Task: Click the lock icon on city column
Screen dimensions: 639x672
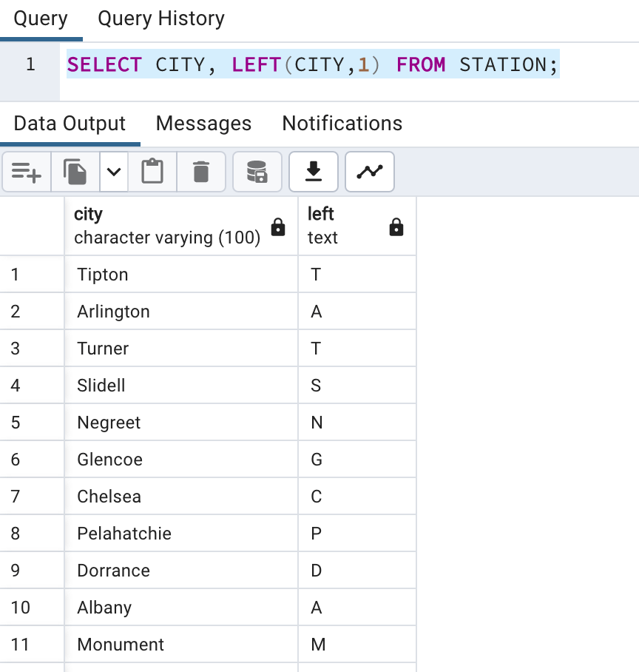Action: 278,229
